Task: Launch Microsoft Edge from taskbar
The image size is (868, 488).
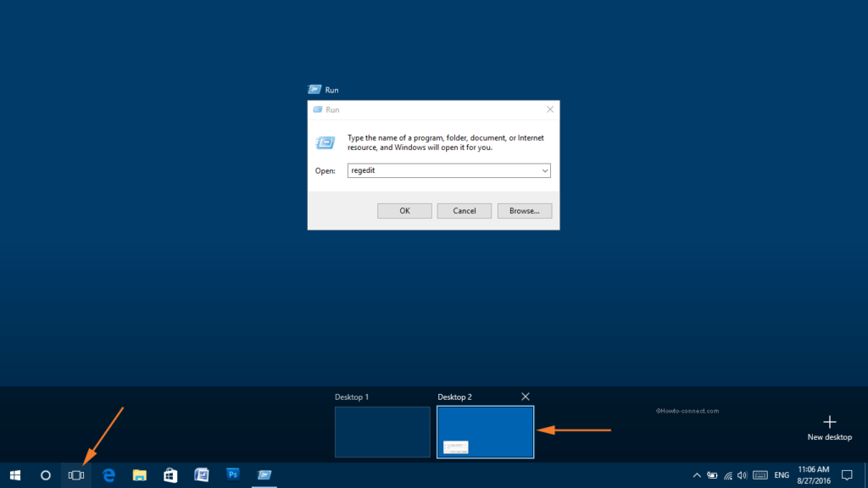Action: pyautogui.click(x=108, y=475)
